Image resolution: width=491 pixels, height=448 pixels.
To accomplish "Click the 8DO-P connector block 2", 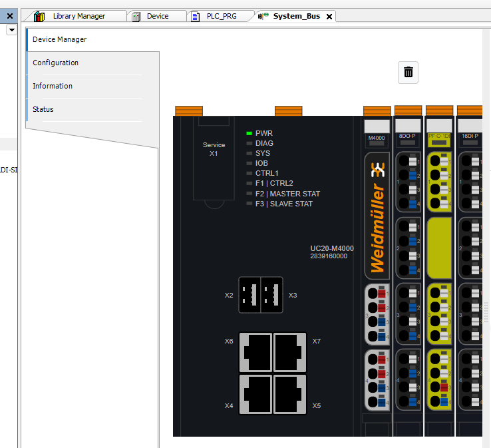I will tap(408, 248).
